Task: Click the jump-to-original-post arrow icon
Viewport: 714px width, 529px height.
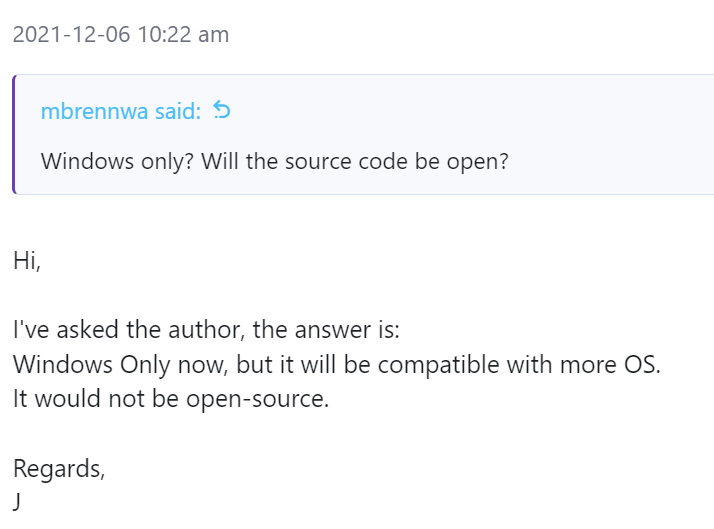Action: coord(222,110)
